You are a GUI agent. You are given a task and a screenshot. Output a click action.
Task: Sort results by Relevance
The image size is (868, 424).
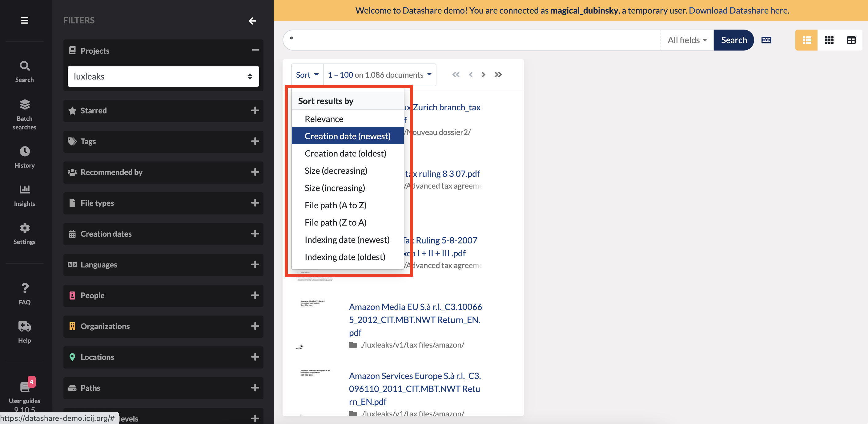(348, 119)
